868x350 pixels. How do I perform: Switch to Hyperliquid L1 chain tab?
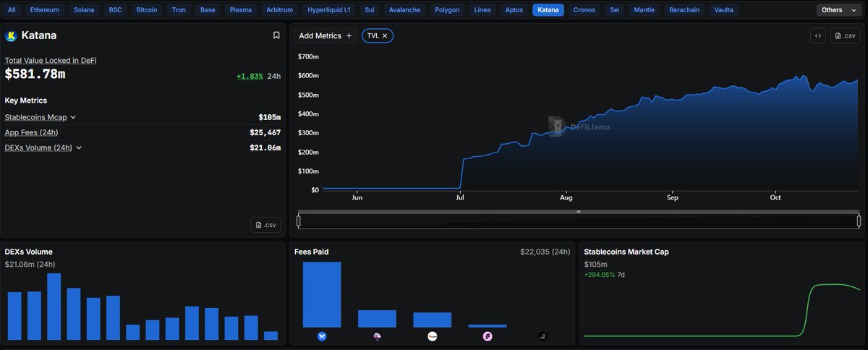coord(329,10)
